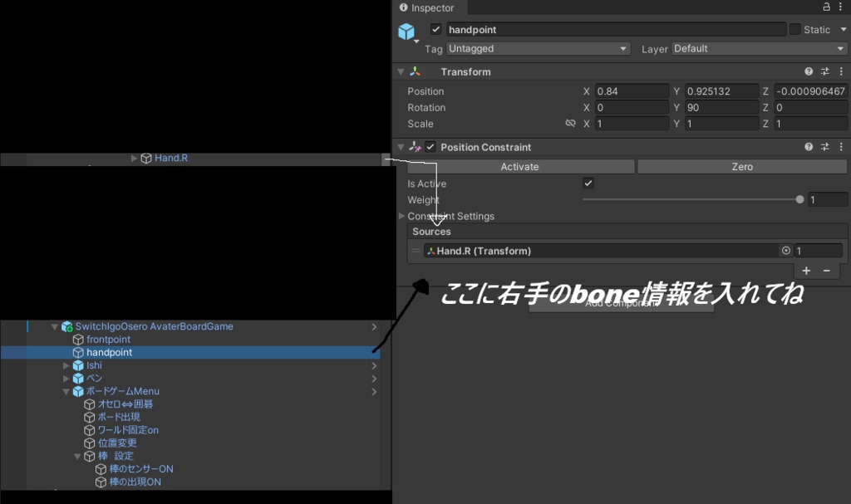Screen dimensions: 851x504
Task: Edit the Position Z field
Action: pos(811,91)
